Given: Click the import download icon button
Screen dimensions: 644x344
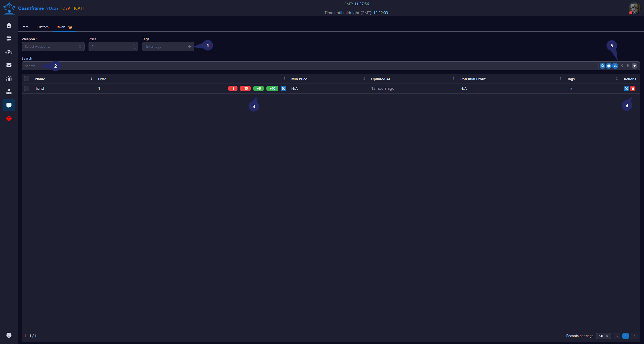Looking at the screenshot, I should pos(615,66).
